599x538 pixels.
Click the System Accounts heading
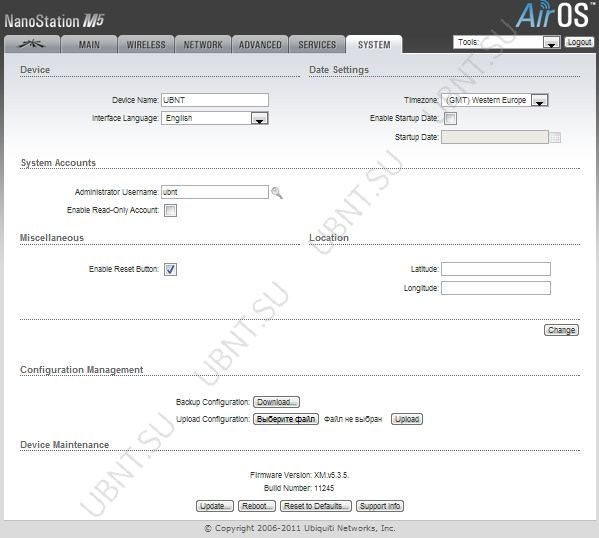tap(58, 163)
